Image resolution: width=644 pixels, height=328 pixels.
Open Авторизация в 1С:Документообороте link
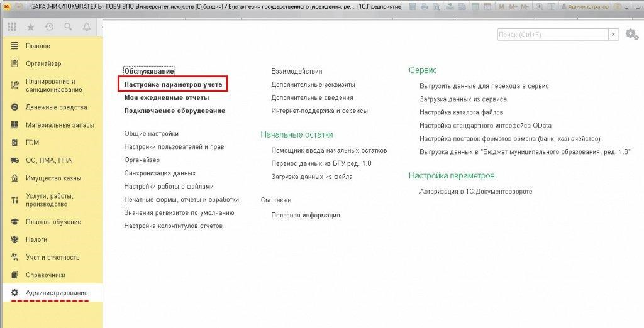475,191
